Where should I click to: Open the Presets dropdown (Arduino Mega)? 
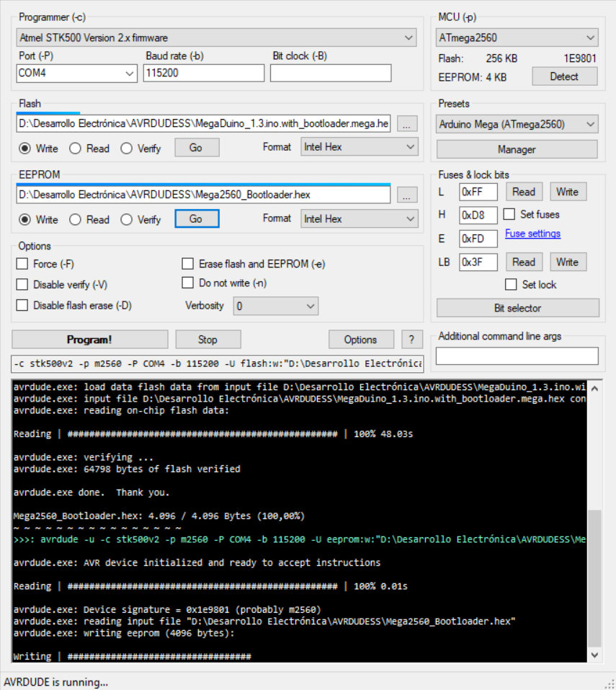coord(517,124)
